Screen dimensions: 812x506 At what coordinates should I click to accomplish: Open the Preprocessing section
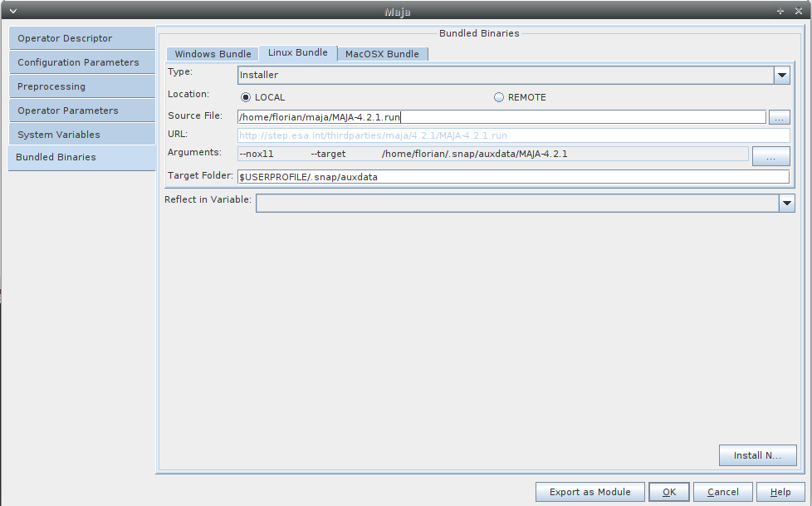tap(81, 86)
